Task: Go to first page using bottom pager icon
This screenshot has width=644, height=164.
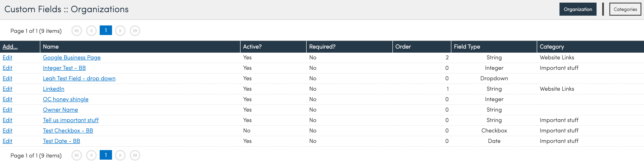Action: click(x=76, y=155)
